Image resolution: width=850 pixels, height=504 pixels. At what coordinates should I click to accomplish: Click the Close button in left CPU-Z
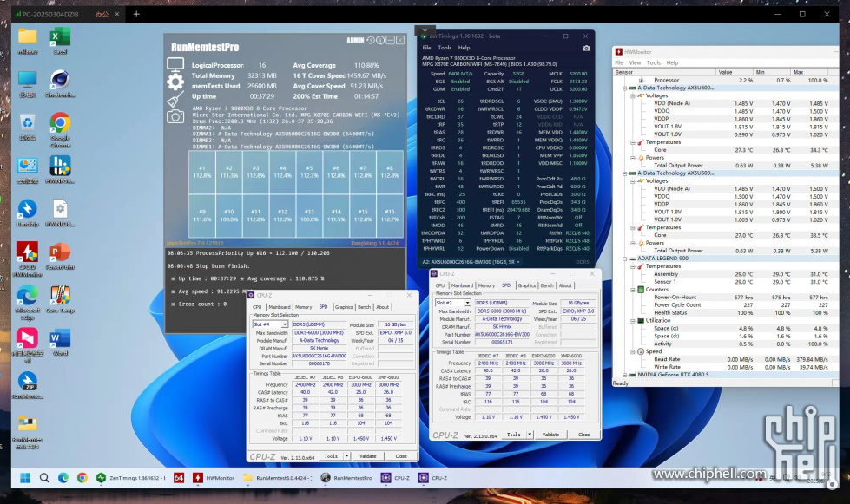coord(401,456)
